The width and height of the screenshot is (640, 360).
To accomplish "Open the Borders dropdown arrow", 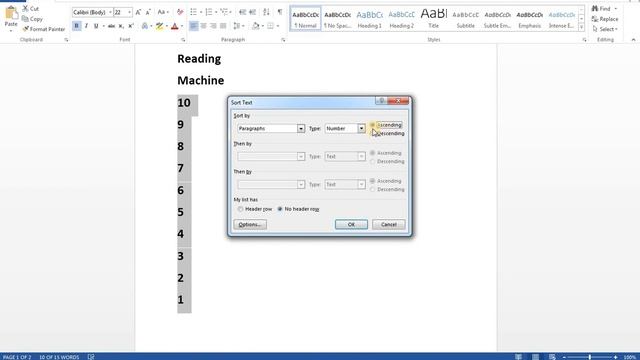I will tap(278, 26).
